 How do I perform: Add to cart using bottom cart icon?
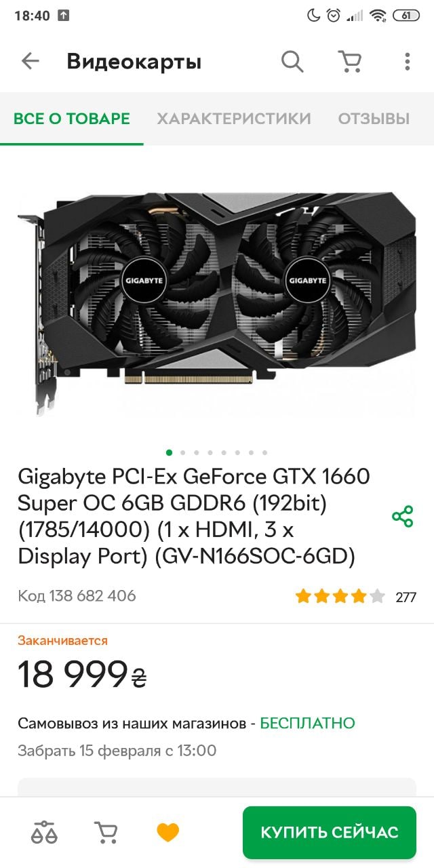pos(105,832)
